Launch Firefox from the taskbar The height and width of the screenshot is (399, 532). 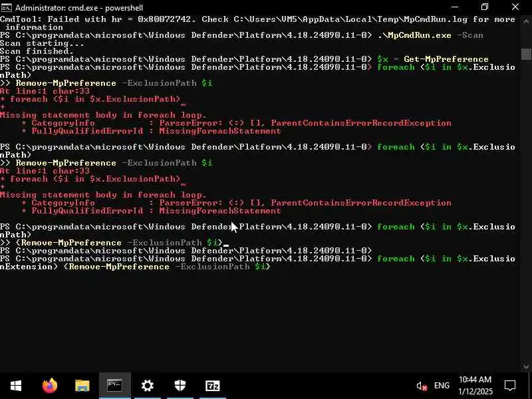(50, 386)
